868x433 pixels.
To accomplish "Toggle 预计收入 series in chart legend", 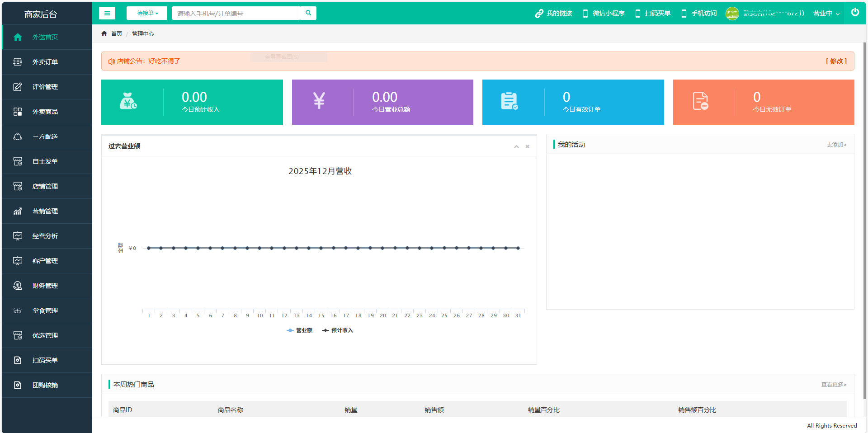I will (338, 330).
